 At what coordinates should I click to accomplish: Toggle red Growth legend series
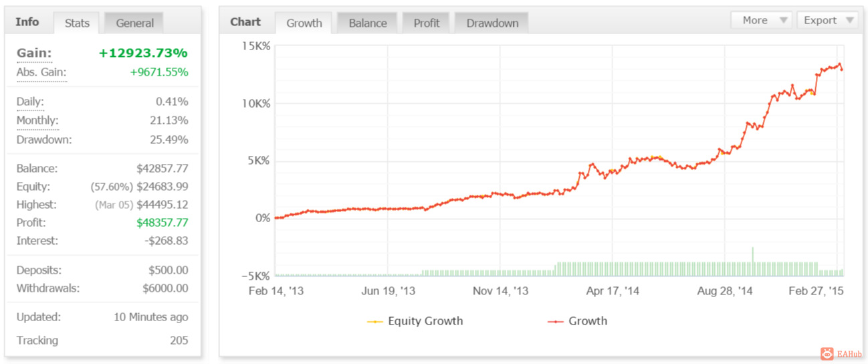pyautogui.click(x=577, y=321)
